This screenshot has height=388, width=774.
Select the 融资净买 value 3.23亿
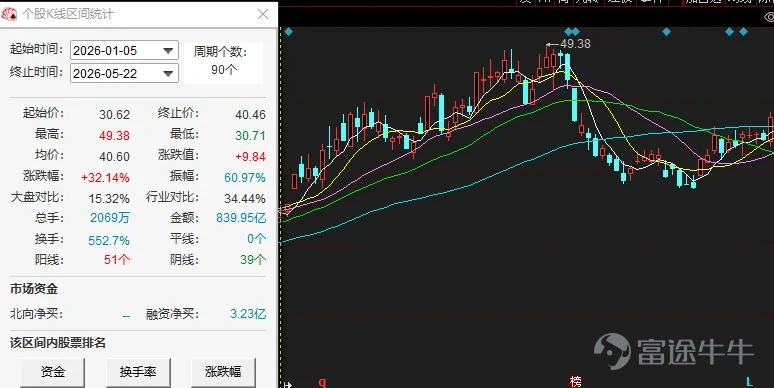pyautogui.click(x=248, y=313)
